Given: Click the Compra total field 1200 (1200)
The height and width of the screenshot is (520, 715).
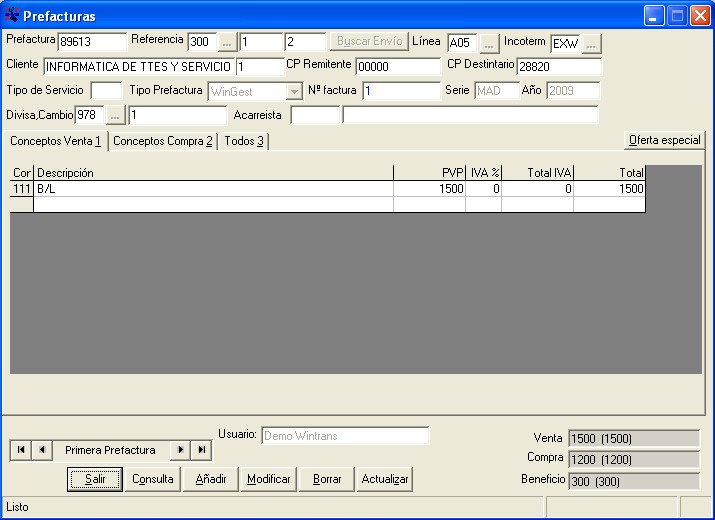Looking at the screenshot, I should tap(634, 459).
